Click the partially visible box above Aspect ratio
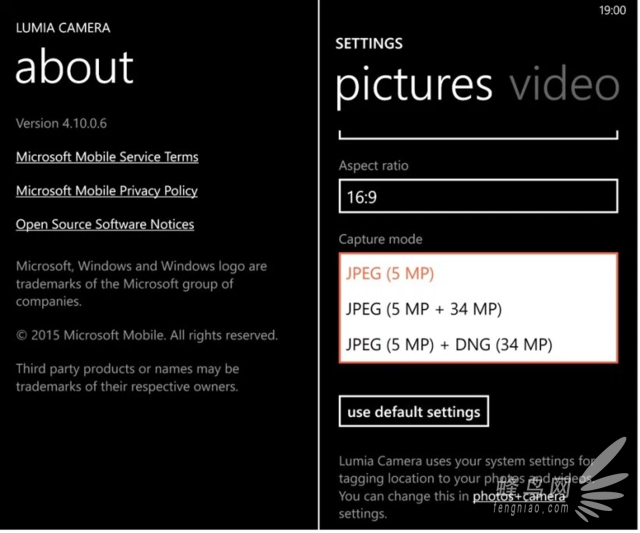Viewport: 640px width, 533px height. pyautogui.click(x=478, y=135)
